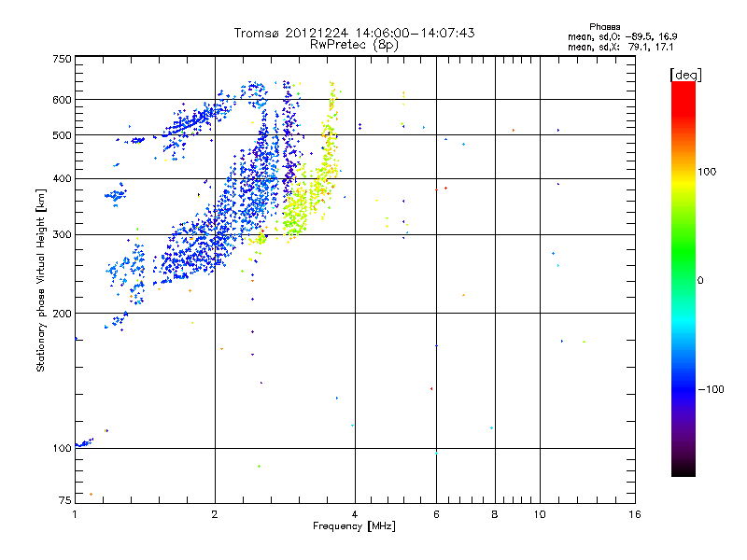Click the dense blue echo cluster below 2 MHz
This screenshot has width=747, height=560.
coord(190,252)
